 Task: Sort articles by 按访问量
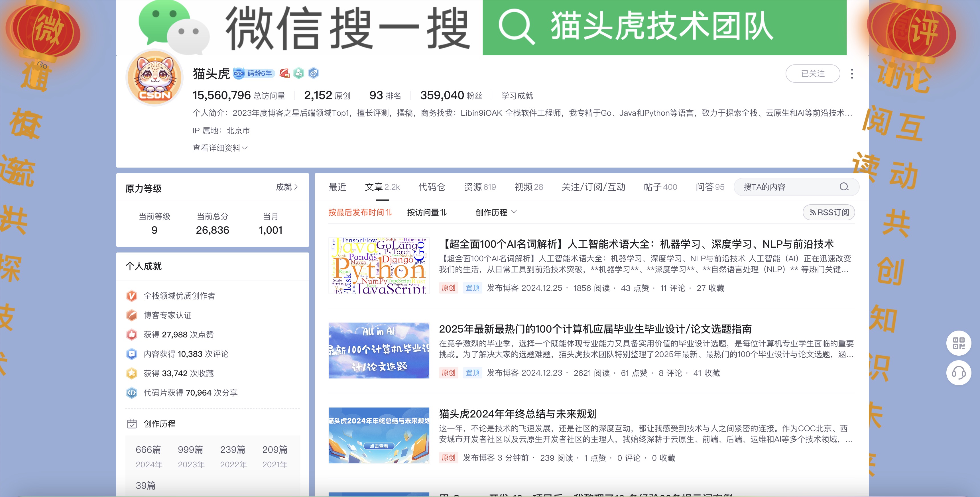pos(427,212)
